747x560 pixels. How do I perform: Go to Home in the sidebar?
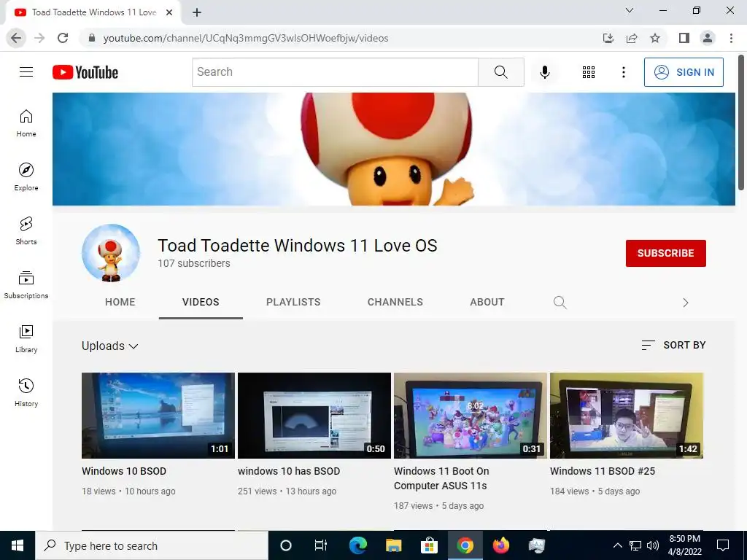(x=26, y=123)
